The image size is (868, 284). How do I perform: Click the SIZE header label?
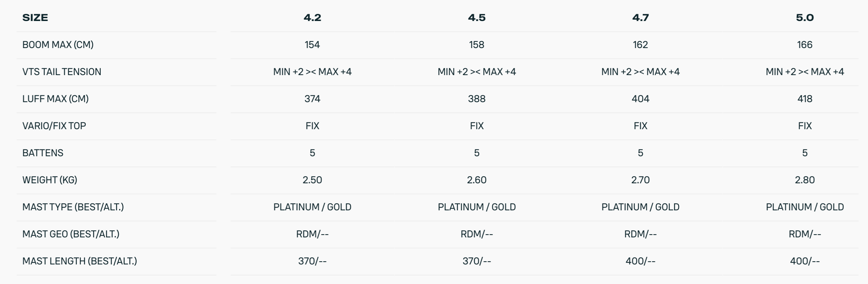coord(35,17)
